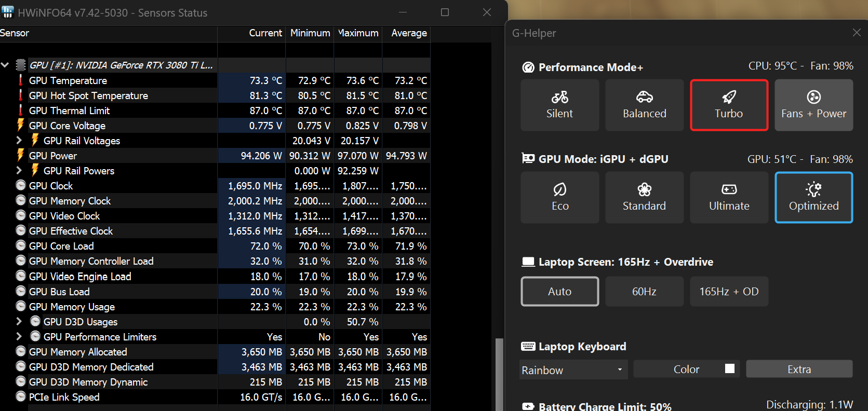Image resolution: width=868 pixels, height=411 pixels.
Task: Click the gauge icon for GPU Memory Controller Load
Action: coord(21,261)
